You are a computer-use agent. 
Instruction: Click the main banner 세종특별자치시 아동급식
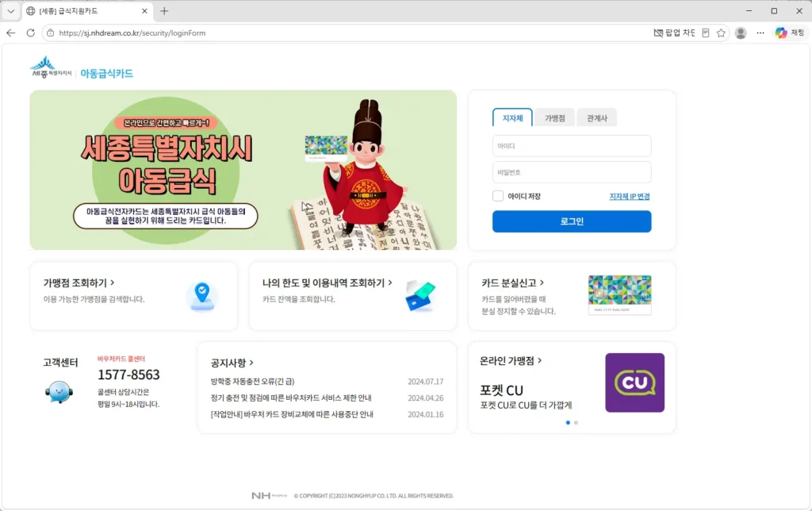pos(243,170)
